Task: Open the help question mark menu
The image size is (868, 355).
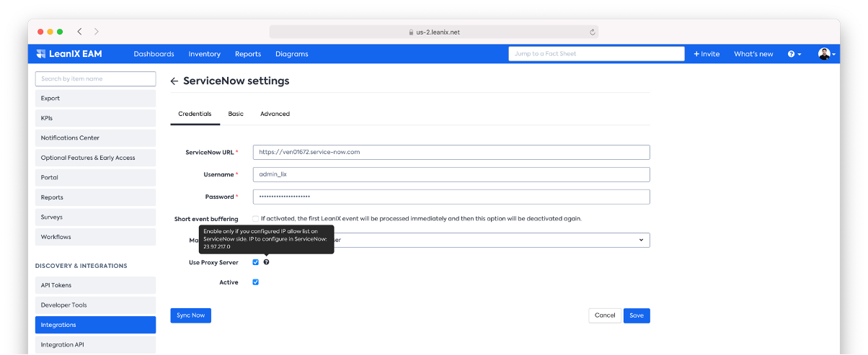Action: click(x=794, y=54)
